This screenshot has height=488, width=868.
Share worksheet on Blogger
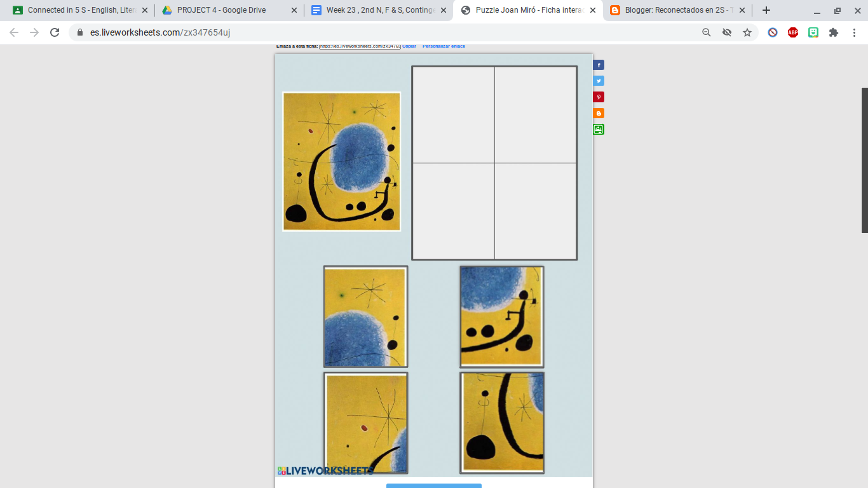(x=599, y=113)
